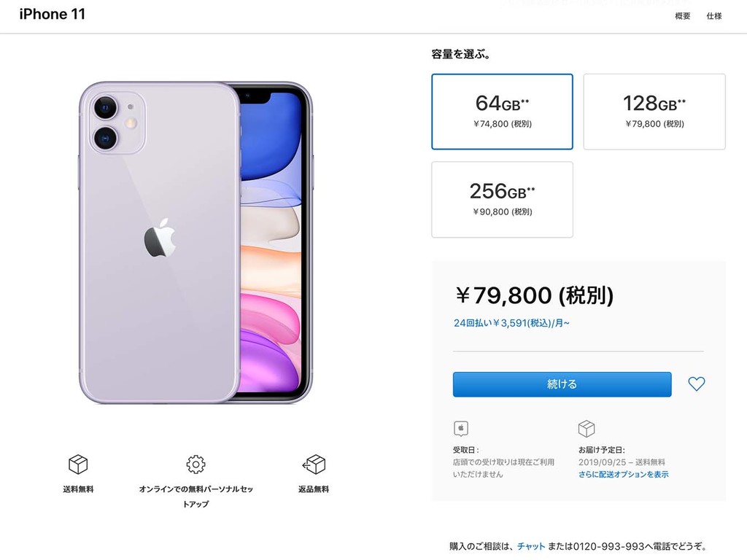Select the 64GB capacity option
Viewport: 747px width, 560px height.
click(502, 112)
